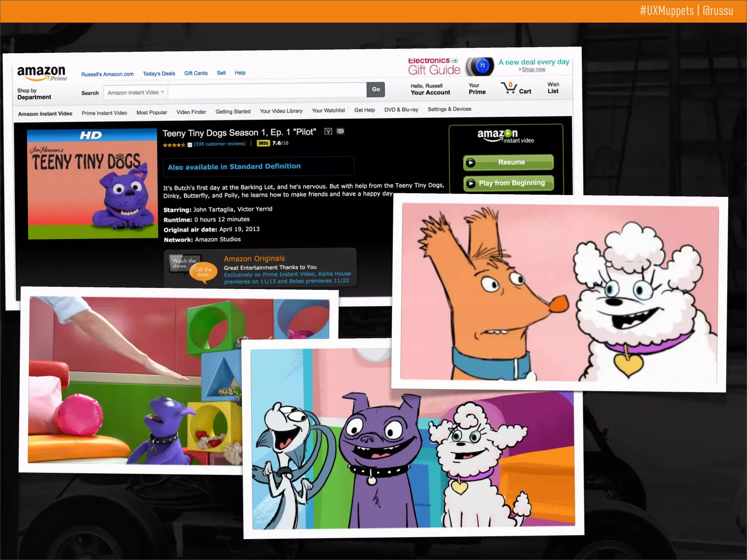Expand the Shop by Department menu
The image size is (747, 560).
click(x=34, y=94)
